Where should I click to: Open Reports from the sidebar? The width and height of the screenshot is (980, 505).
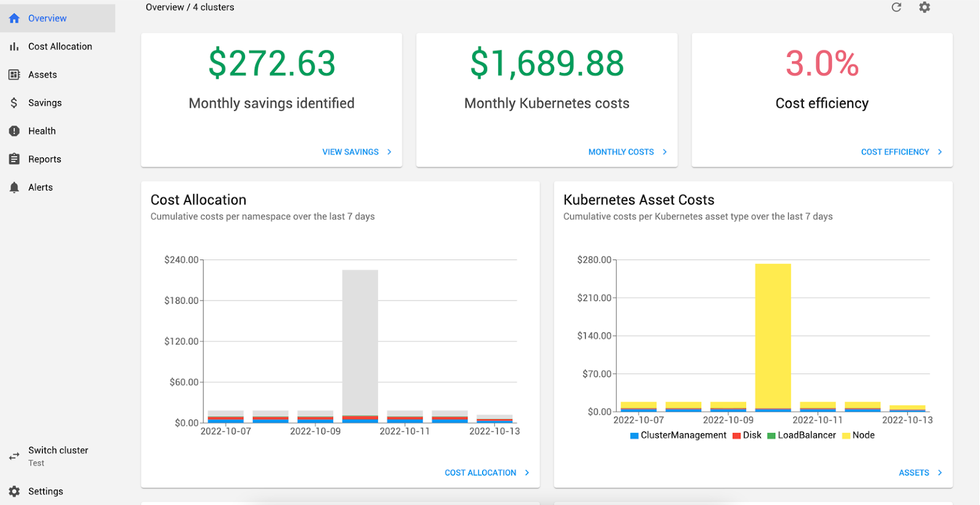pos(58,159)
